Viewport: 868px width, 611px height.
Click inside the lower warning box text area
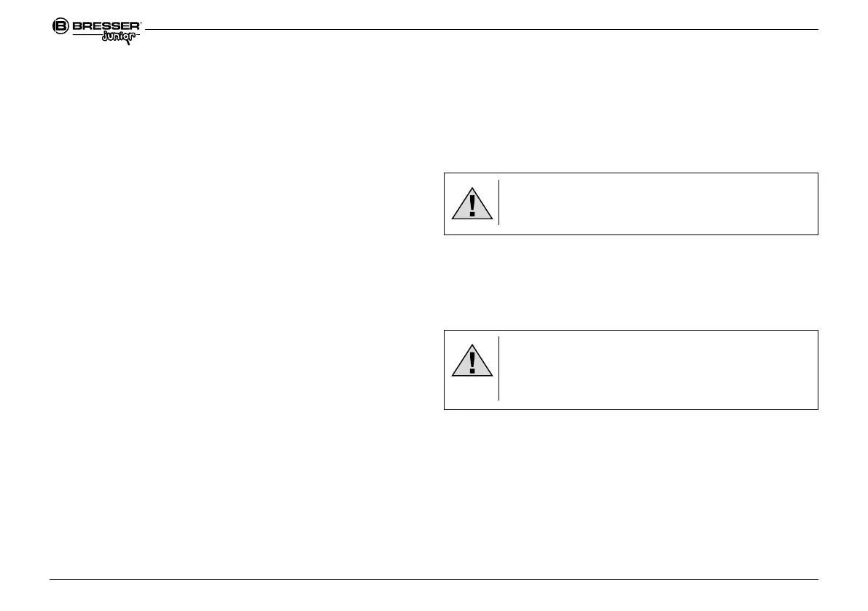[656, 369]
